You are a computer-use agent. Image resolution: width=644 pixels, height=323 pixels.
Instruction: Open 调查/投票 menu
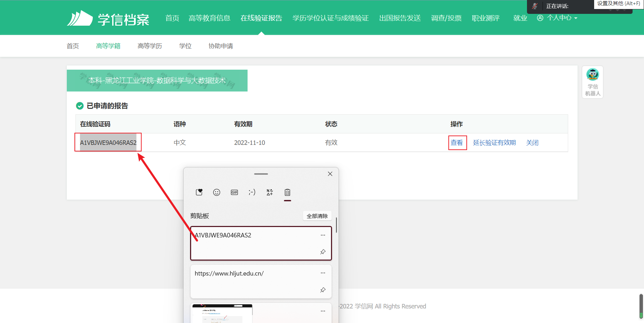point(446,18)
